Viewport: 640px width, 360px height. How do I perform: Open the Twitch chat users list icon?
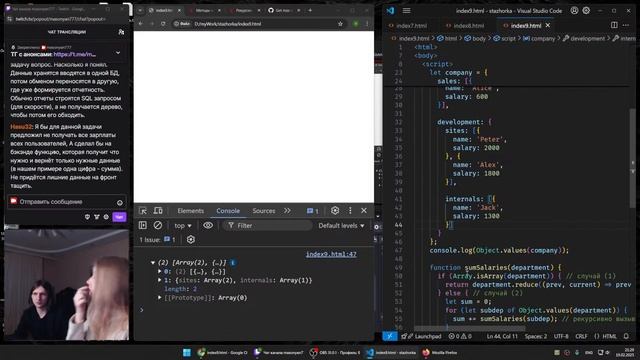(x=121, y=32)
